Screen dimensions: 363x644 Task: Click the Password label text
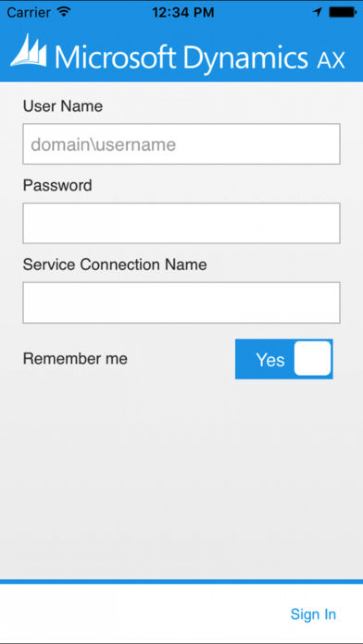click(x=58, y=185)
